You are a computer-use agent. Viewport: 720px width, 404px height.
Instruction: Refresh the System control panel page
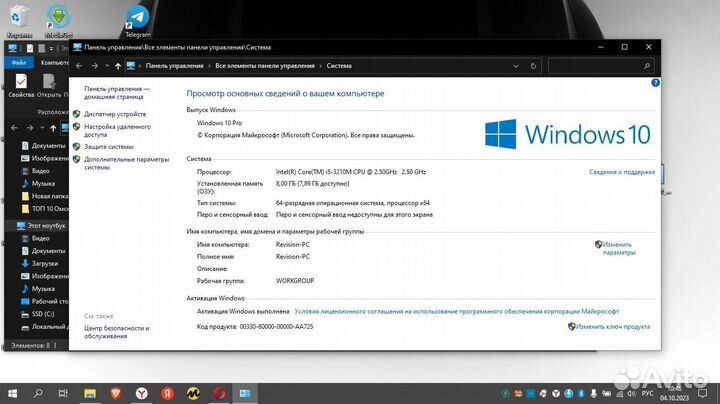click(533, 66)
